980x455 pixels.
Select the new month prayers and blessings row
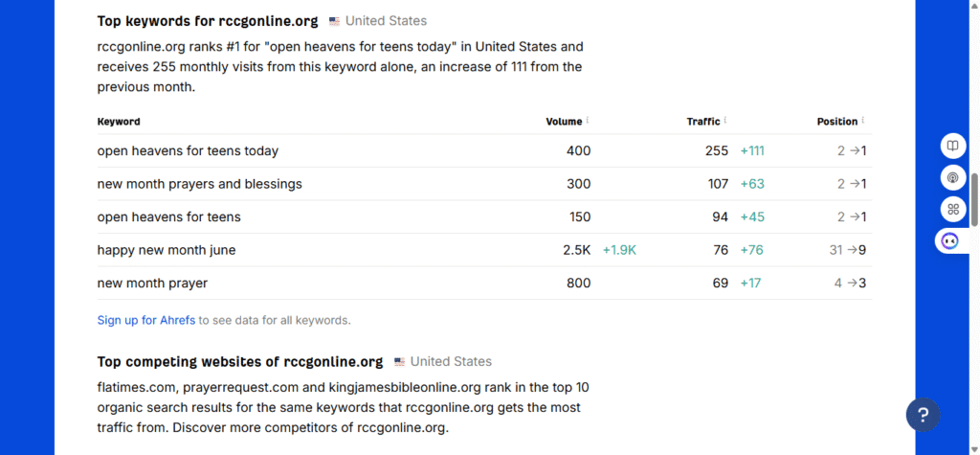tap(484, 184)
